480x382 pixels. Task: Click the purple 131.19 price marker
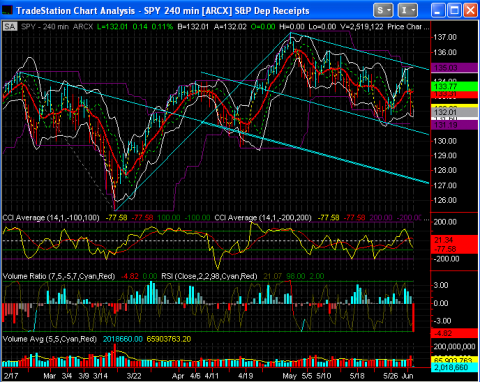point(454,125)
